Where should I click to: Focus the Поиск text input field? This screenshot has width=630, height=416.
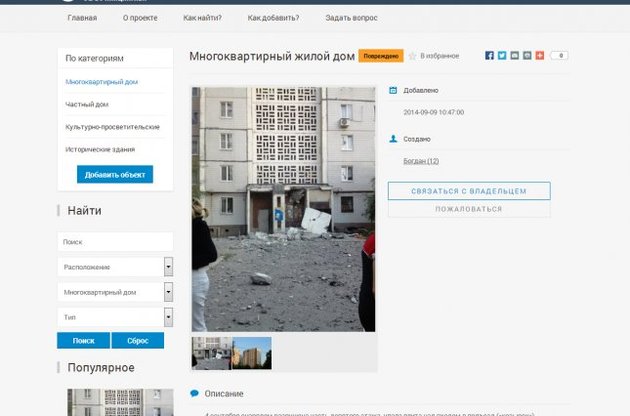[x=115, y=242]
